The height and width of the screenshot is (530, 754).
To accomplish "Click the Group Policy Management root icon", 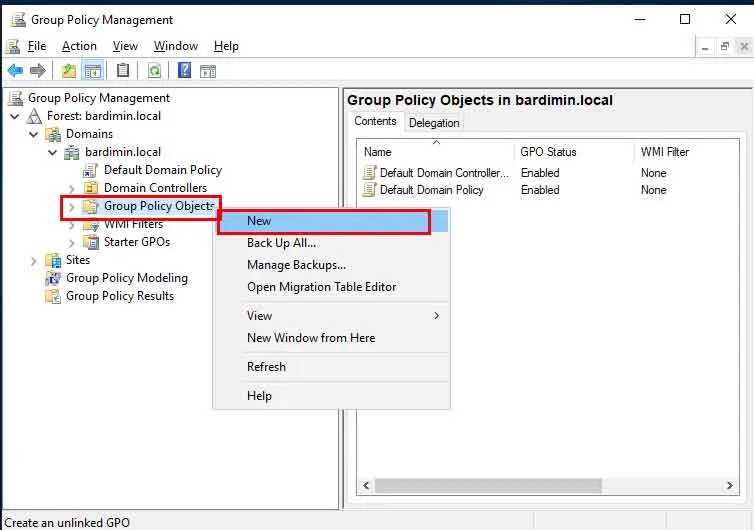I will pyautogui.click(x=15, y=98).
